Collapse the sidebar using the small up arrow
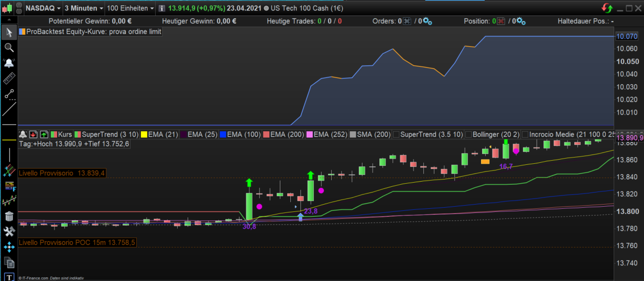Viewport: 644px width, 281px height. coord(9,19)
